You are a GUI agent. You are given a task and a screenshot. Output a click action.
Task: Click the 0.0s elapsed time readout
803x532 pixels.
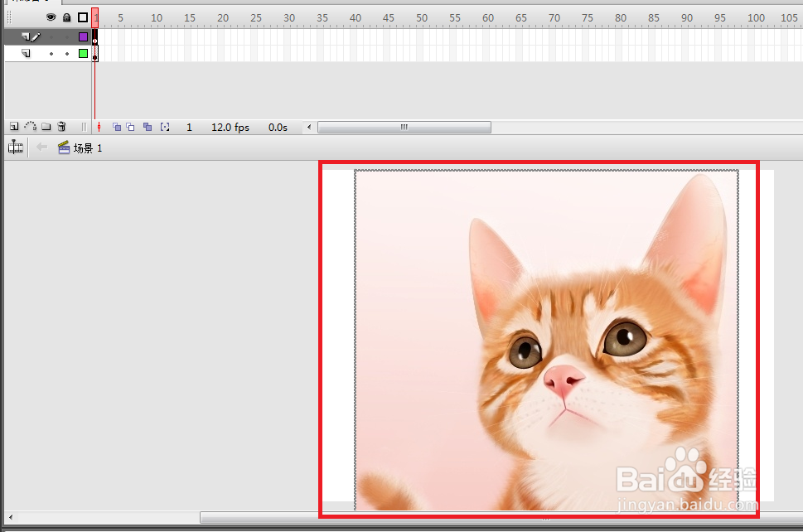coord(278,128)
